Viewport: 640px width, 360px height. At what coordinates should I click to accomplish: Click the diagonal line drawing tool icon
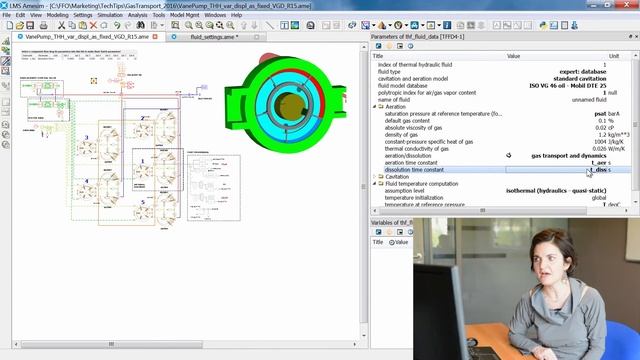point(270,25)
